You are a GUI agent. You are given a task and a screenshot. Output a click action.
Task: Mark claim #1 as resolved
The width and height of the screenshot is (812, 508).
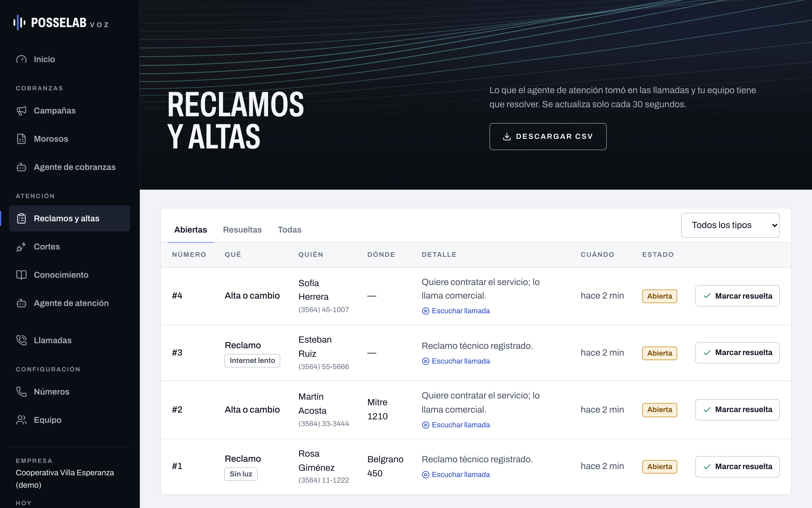click(737, 467)
